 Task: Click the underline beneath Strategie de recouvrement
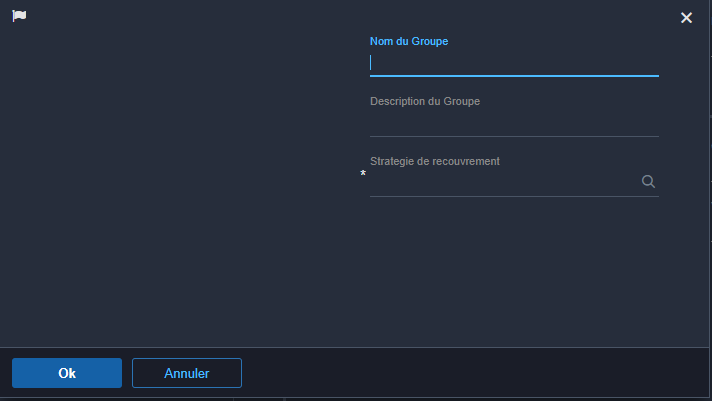pyautogui.click(x=514, y=196)
